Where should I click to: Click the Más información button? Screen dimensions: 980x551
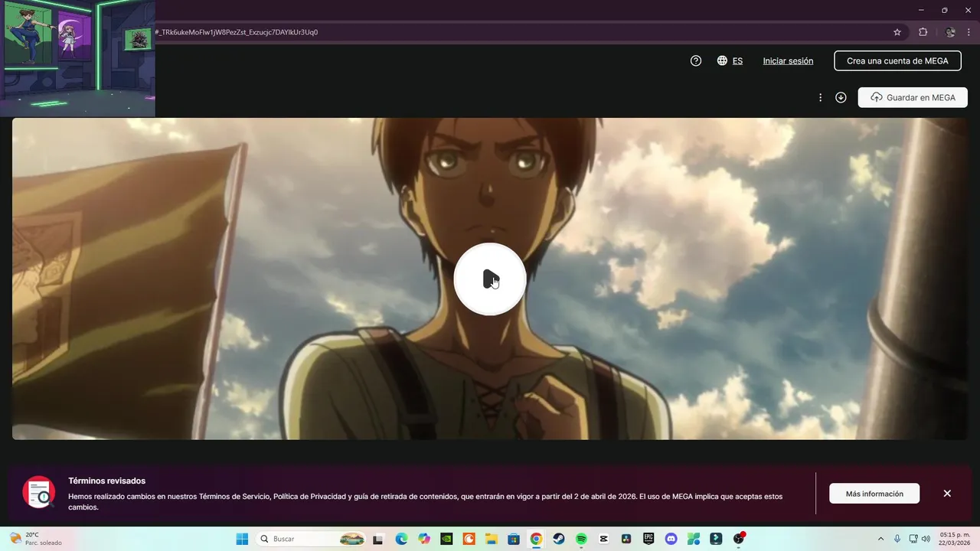(874, 494)
